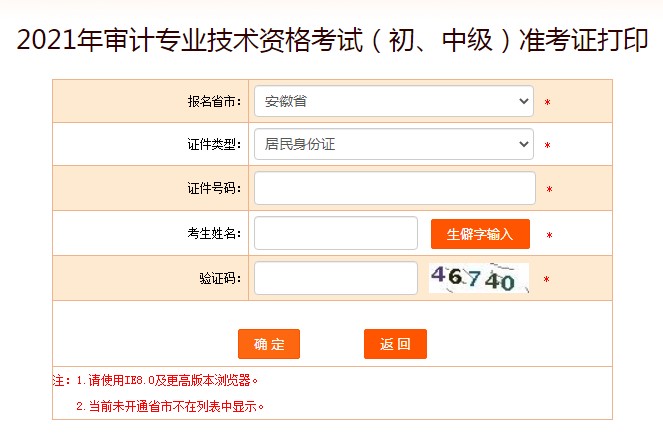Click the 返回 button
Viewport: 663px width, 441px height.
tap(395, 344)
